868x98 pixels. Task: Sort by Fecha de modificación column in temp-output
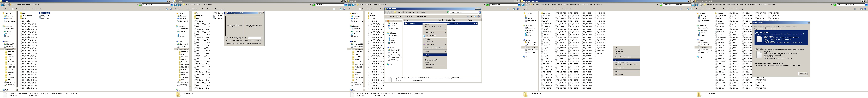pos(445,20)
